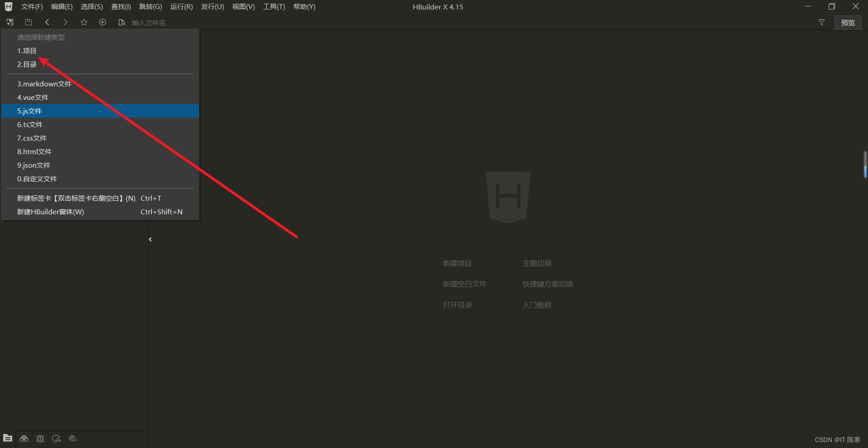Open the 帮助(Y) menu
The width and height of the screenshot is (868, 448).
tap(304, 7)
